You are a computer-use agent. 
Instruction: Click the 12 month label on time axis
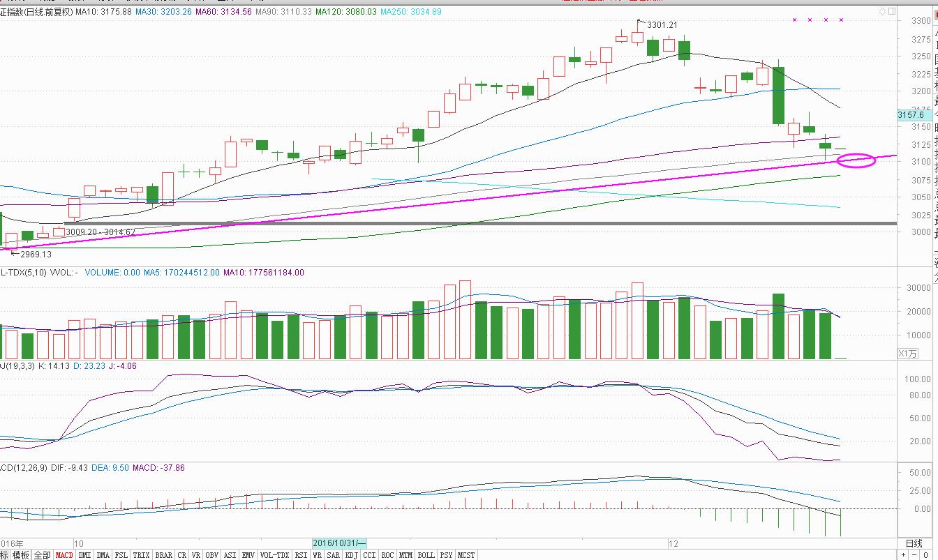point(673,543)
